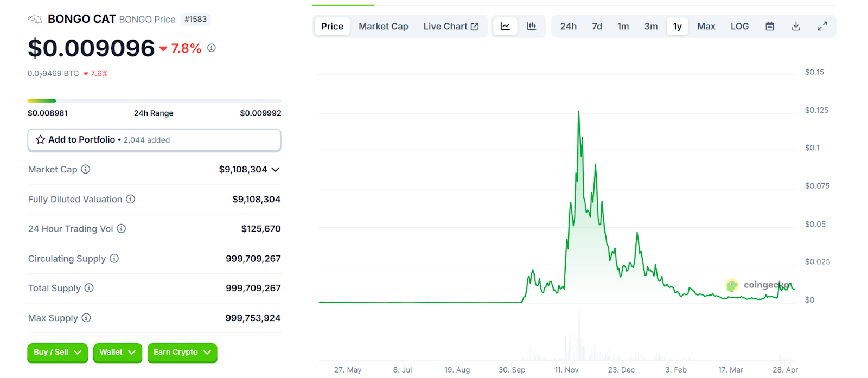Switch to line chart view
This screenshot has width=868, height=378.
click(x=505, y=26)
